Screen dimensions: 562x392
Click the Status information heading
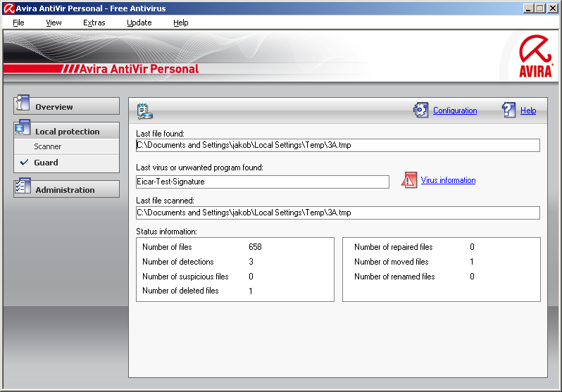(x=166, y=232)
